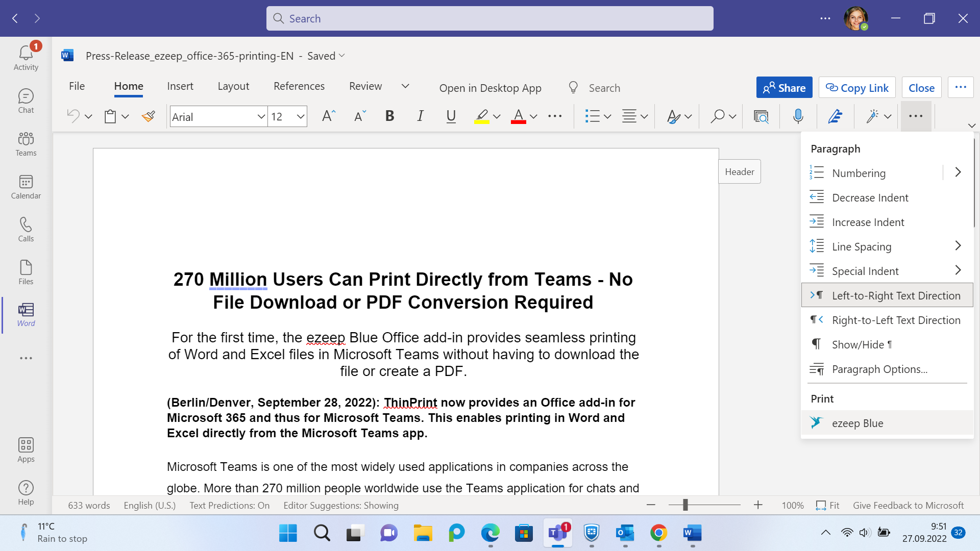Select Word app in Teams sidebar
980x551 pixels.
point(26,315)
